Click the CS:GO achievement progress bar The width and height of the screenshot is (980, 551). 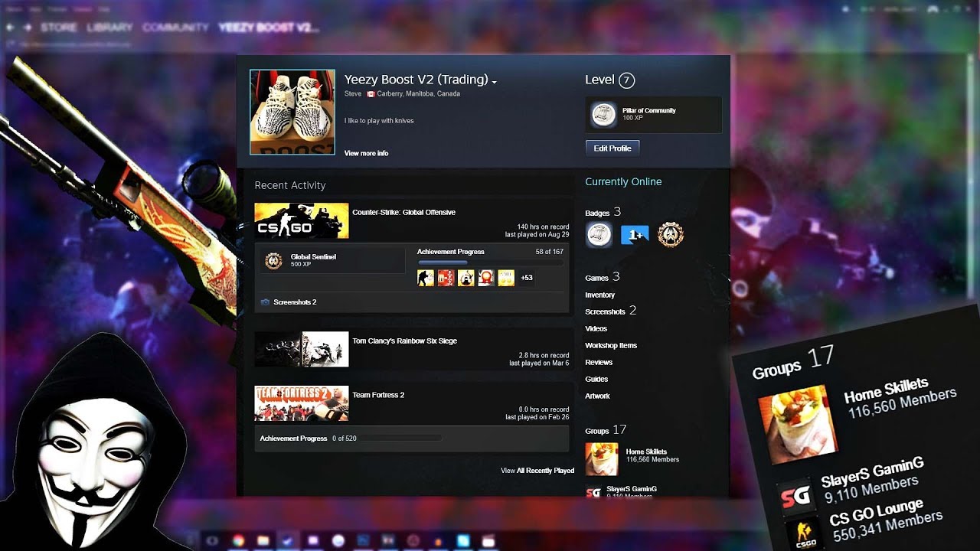pos(490,262)
